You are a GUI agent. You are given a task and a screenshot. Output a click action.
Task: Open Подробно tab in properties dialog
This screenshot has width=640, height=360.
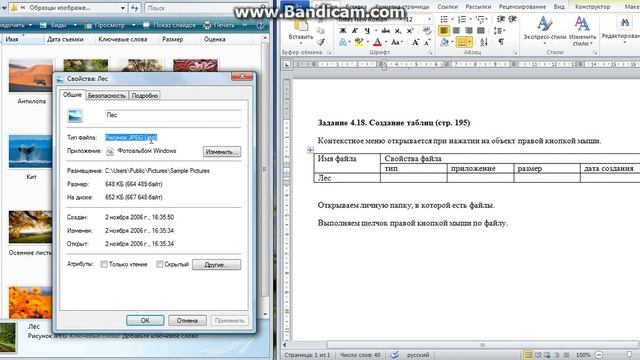coord(144,96)
